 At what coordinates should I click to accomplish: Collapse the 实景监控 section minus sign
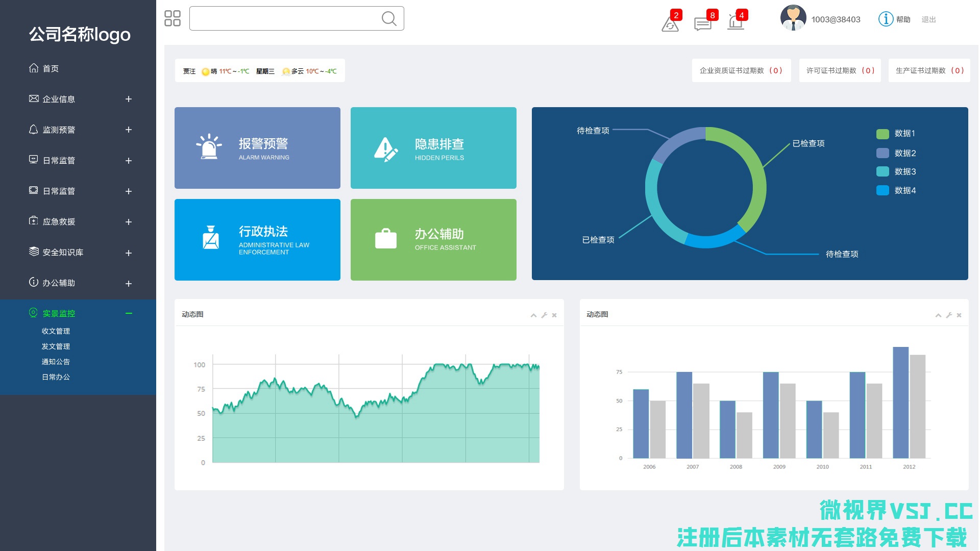(x=129, y=313)
